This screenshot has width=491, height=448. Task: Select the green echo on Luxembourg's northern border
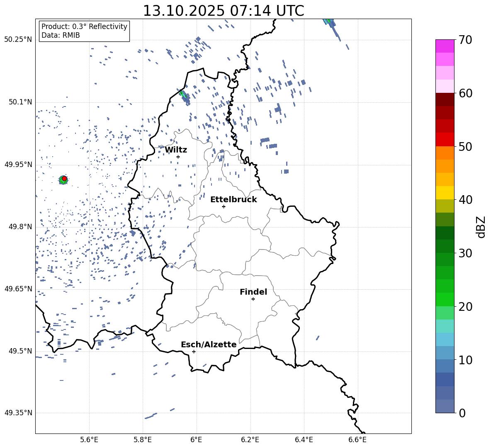[x=182, y=94]
